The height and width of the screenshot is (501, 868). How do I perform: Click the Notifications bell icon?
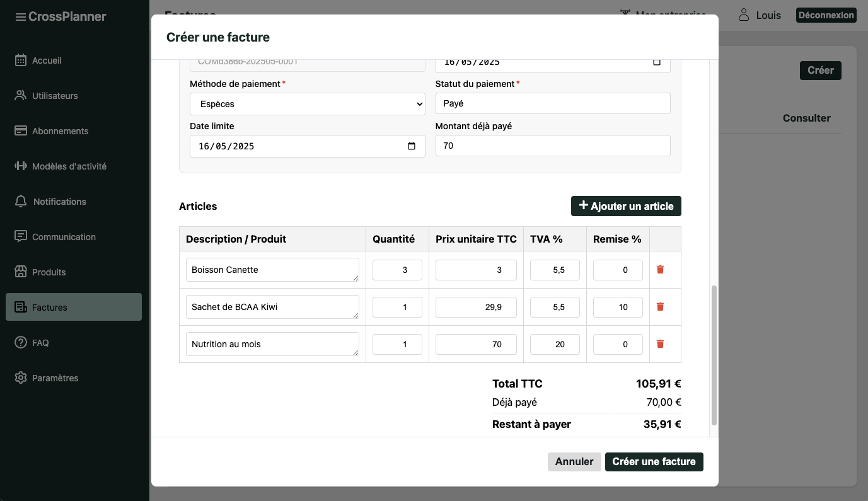[x=21, y=202]
